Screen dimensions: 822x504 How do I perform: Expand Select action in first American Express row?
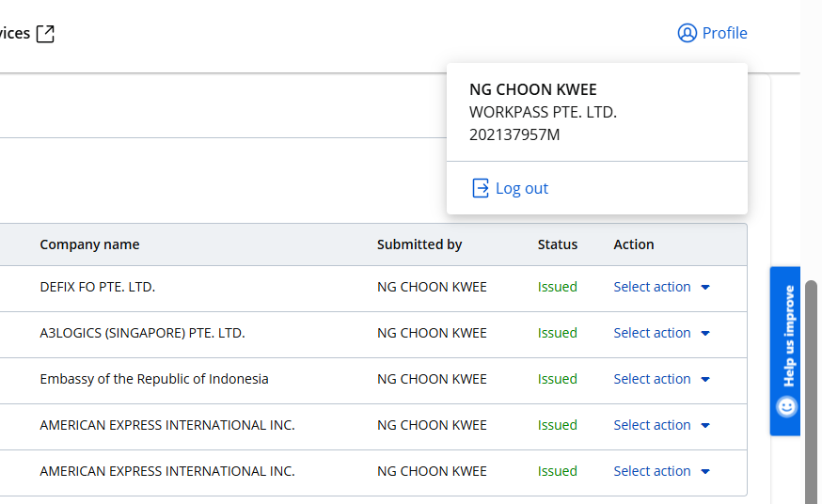[661, 425]
